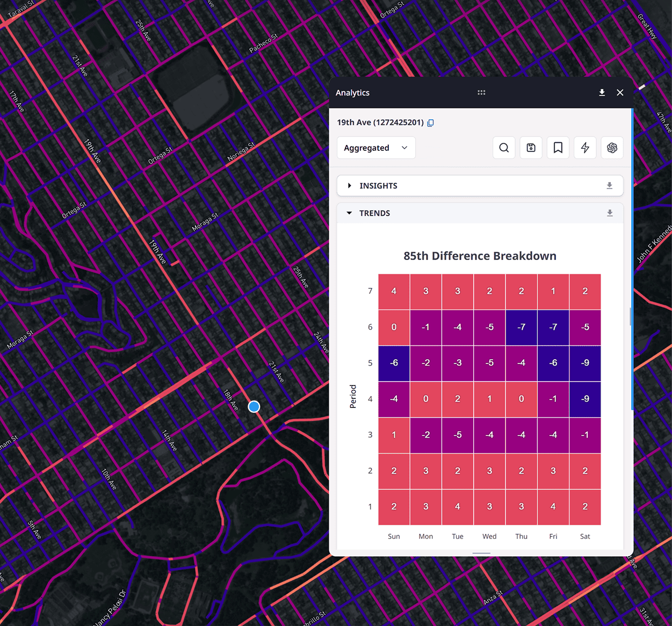Viewport: 672px width, 626px height.
Task: Select the Tue period 4 cell
Action: [458, 399]
